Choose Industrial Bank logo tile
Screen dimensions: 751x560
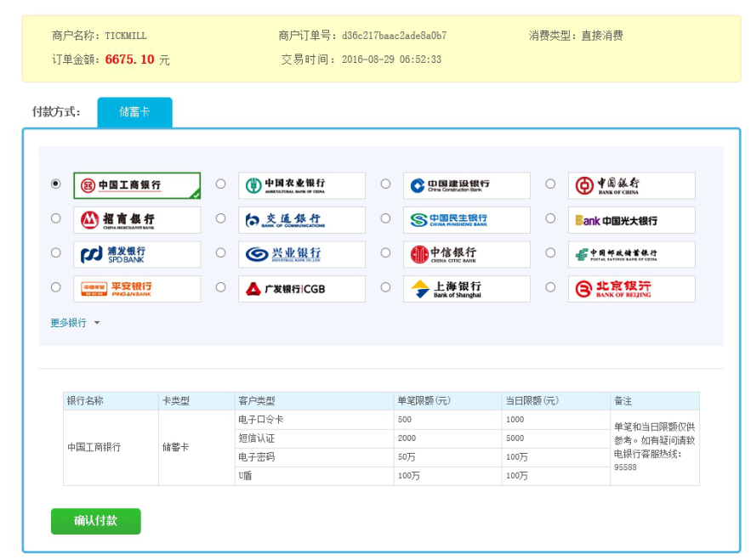point(302,255)
